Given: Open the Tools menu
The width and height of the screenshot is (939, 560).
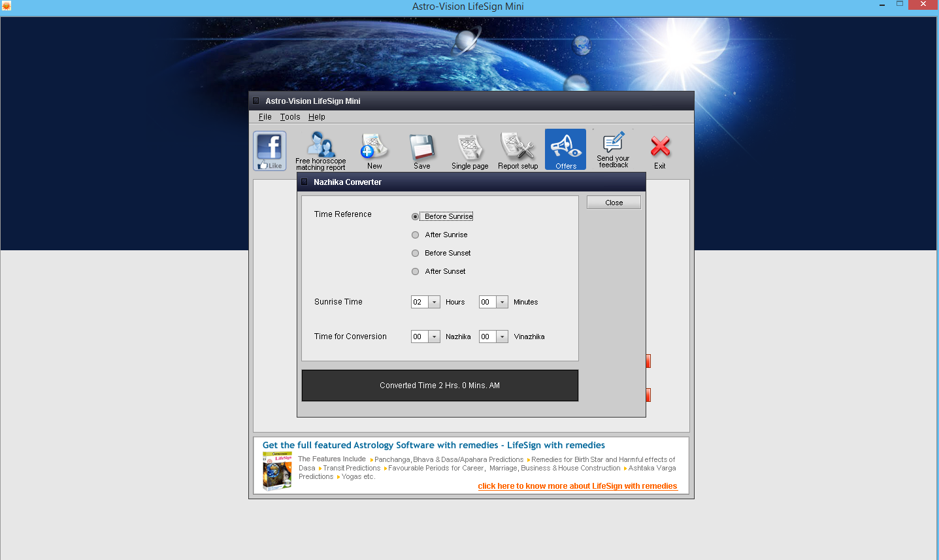Looking at the screenshot, I should (x=290, y=117).
